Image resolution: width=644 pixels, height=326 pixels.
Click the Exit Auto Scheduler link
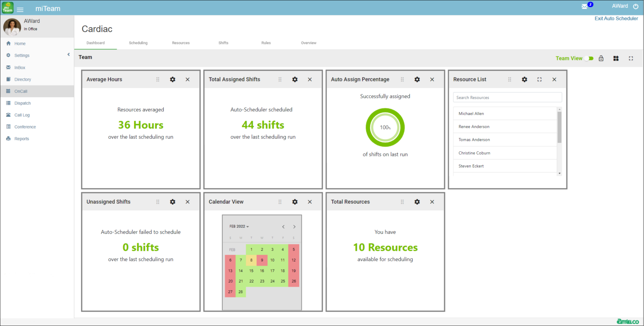pos(616,18)
